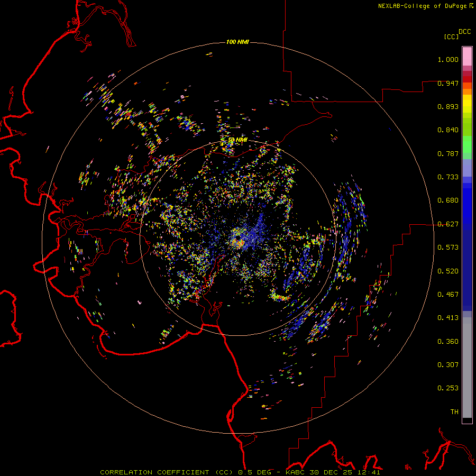Click the 50 NMI range ring label

[x=237, y=140]
